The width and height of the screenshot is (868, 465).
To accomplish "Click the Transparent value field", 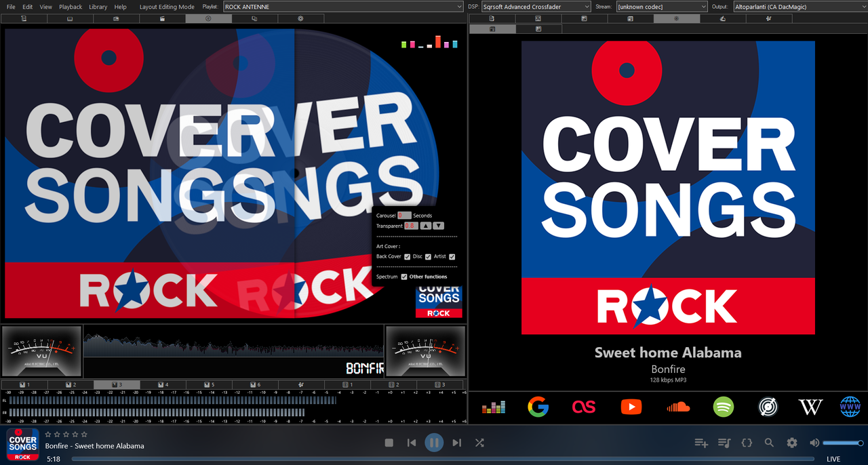I will click(x=410, y=226).
